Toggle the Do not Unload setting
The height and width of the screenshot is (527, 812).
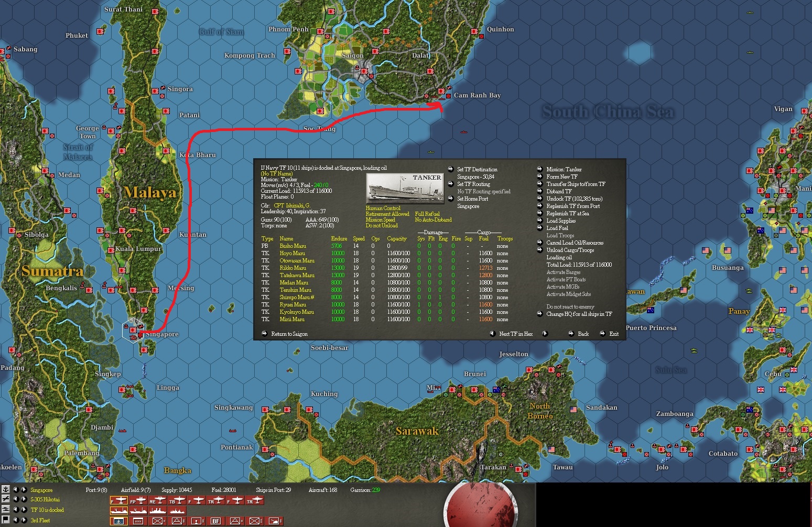382,225
